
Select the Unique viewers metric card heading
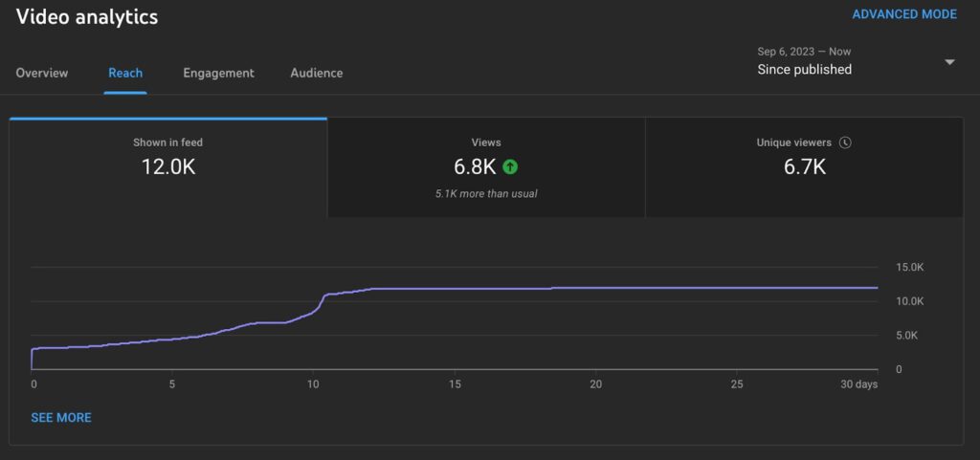coord(793,142)
